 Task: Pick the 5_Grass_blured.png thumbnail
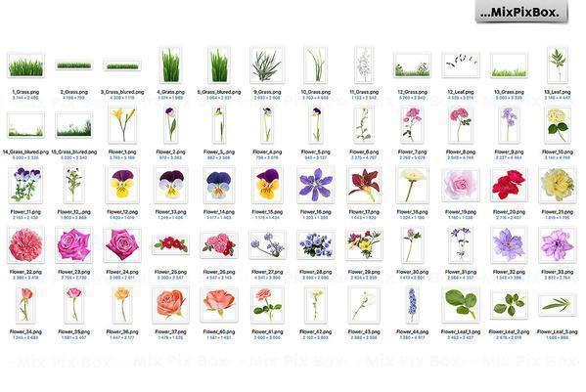click(219, 65)
